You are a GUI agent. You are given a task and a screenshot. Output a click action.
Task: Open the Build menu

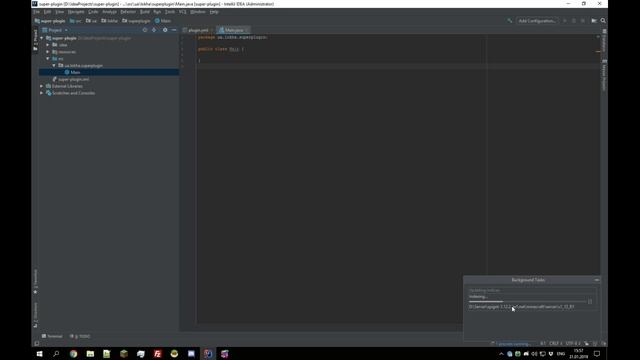(144, 12)
